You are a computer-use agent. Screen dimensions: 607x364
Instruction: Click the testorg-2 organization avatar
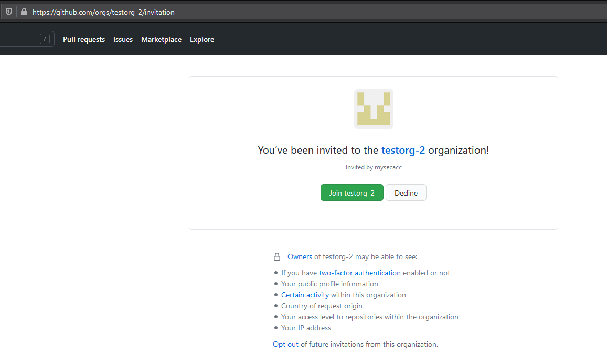coord(374,109)
